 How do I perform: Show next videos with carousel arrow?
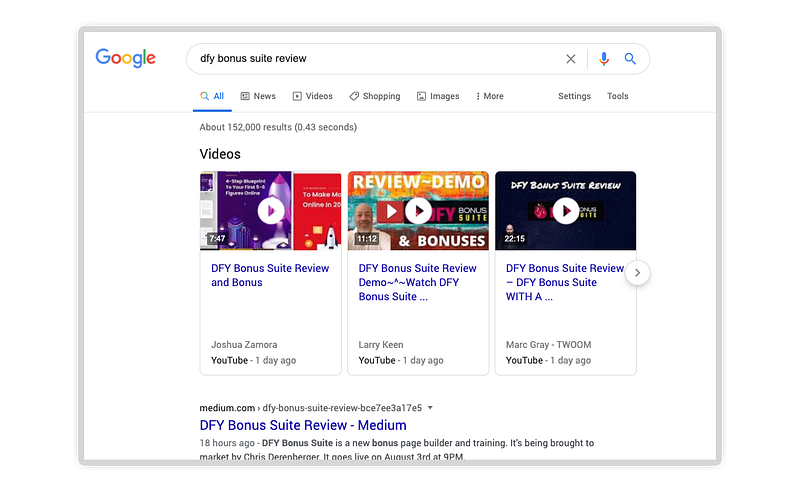637,273
